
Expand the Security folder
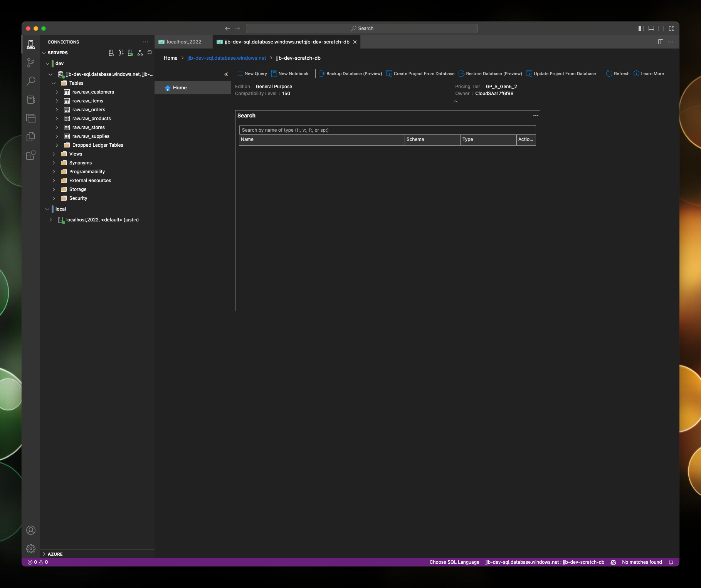pos(54,198)
